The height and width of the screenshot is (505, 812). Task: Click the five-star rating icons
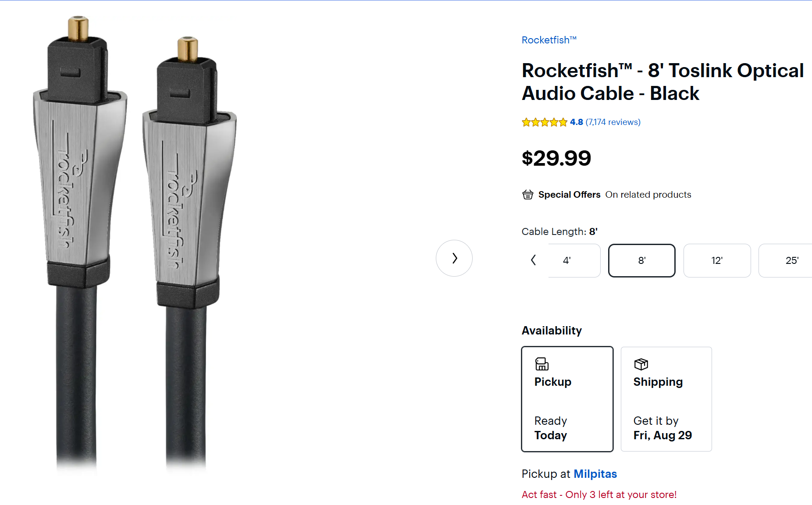click(x=544, y=122)
